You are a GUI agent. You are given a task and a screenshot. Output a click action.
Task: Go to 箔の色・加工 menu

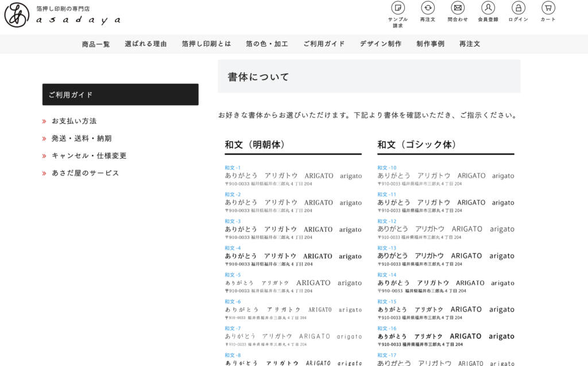click(x=267, y=44)
